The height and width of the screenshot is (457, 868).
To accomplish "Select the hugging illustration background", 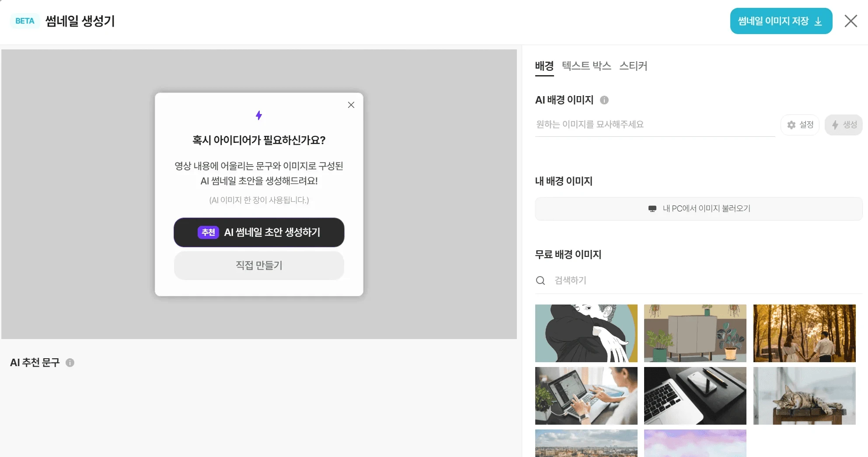I will (586, 333).
